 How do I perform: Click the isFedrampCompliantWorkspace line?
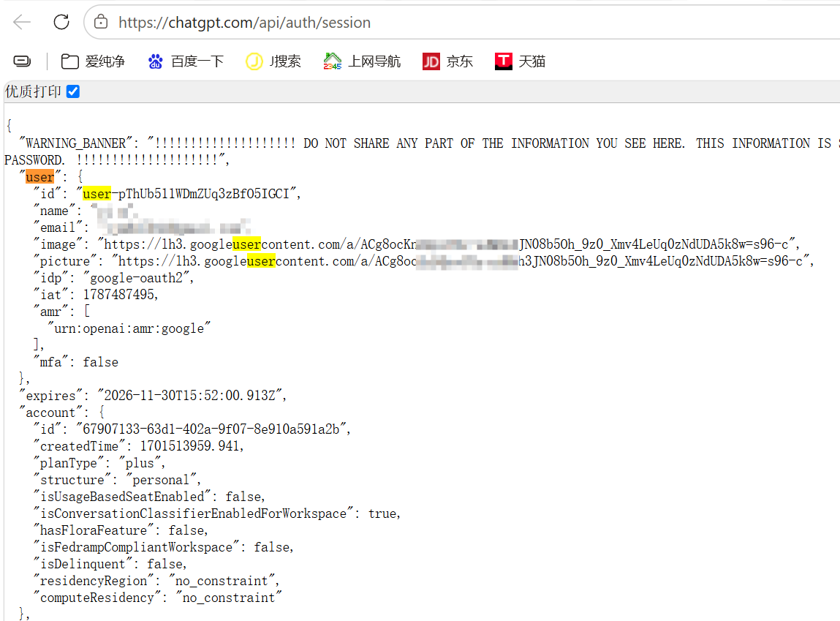coord(163,547)
